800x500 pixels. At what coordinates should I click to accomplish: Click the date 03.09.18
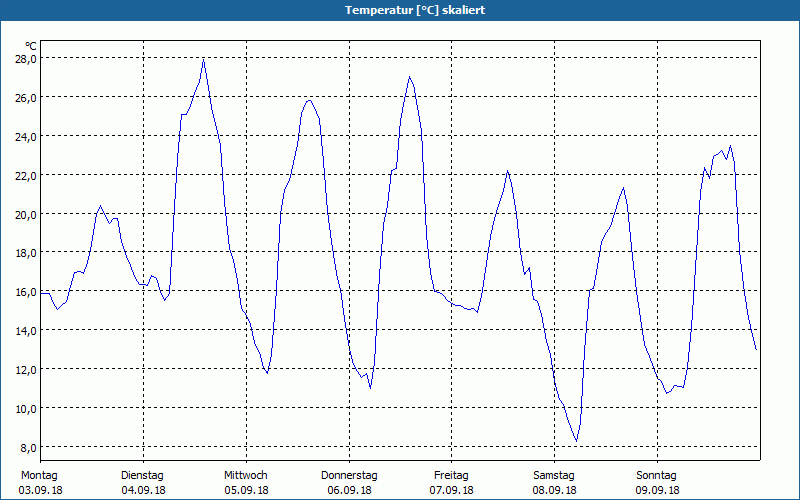tap(41, 490)
